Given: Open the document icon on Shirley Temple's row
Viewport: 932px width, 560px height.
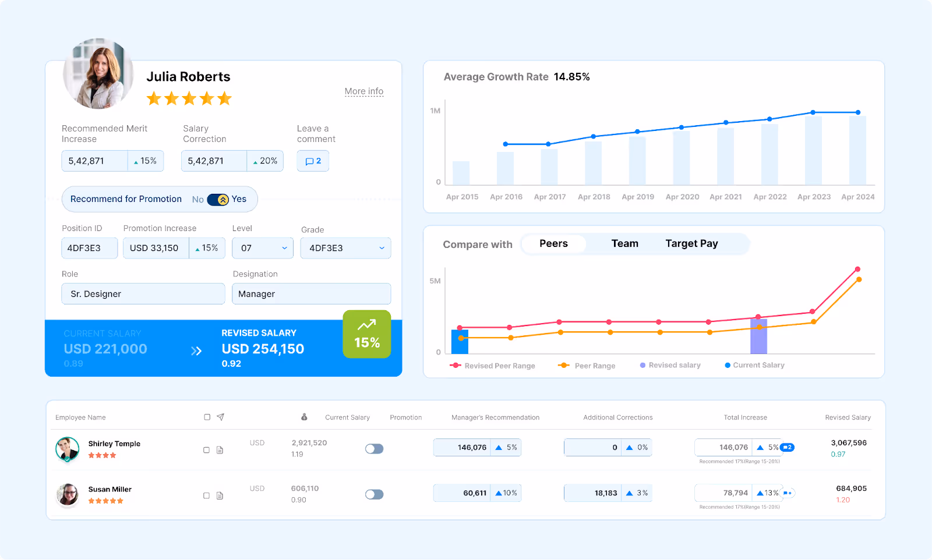Looking at the screenshot, I should (x=220, y=449).
